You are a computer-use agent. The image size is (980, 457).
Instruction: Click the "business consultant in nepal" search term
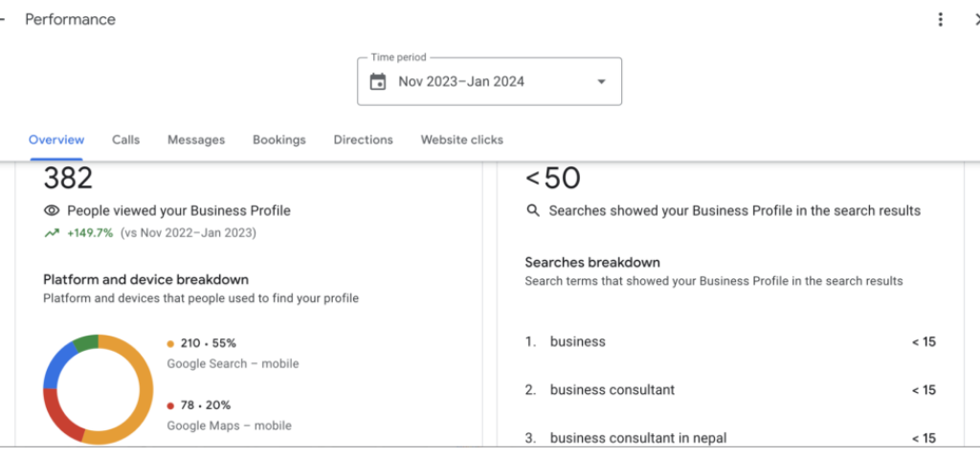[x=638, y=438]
